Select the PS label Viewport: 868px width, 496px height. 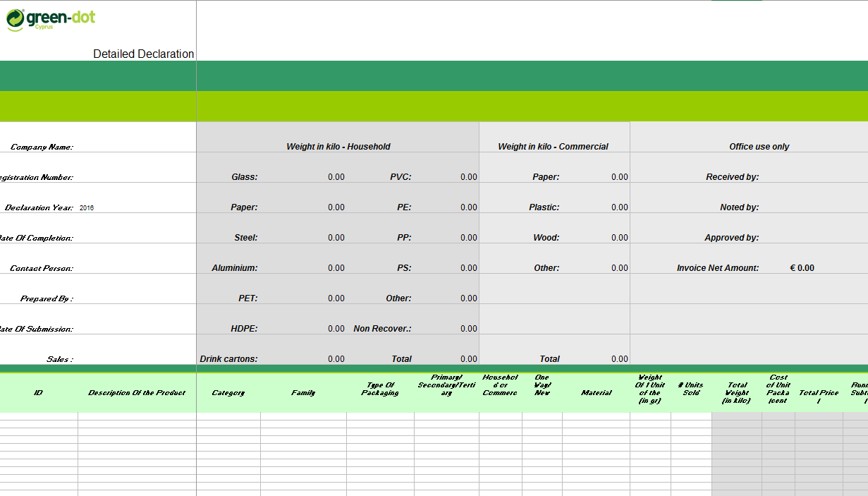pos(405,268)
